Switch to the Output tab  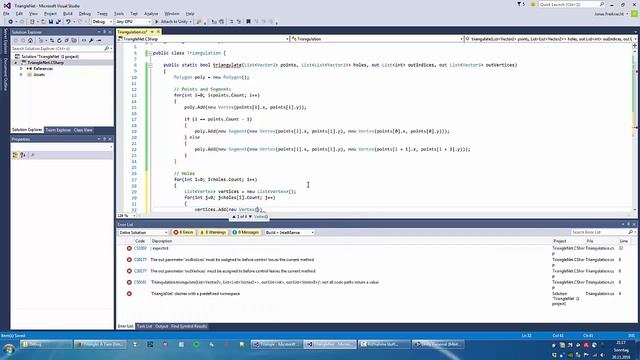click(x=162, y=326)
